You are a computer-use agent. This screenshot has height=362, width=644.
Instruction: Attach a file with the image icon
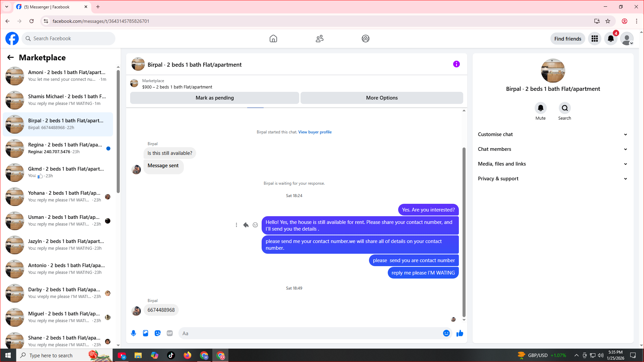(x=146, y=333)
